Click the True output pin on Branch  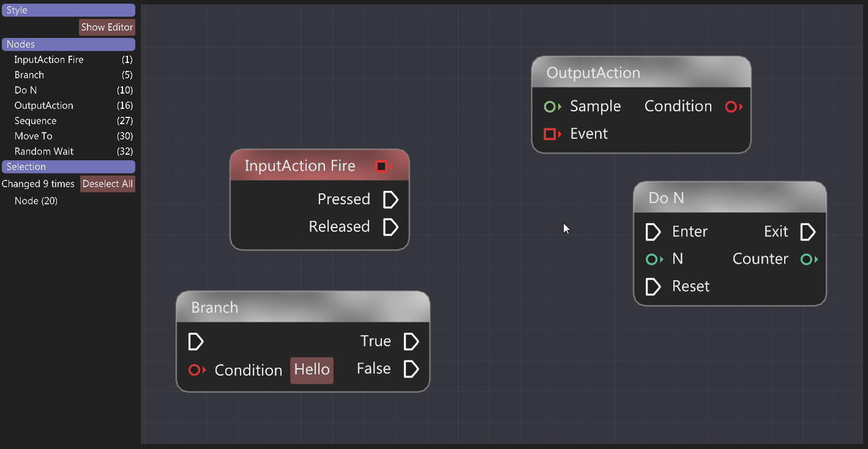pyautogui.click(x=411, y=341)
